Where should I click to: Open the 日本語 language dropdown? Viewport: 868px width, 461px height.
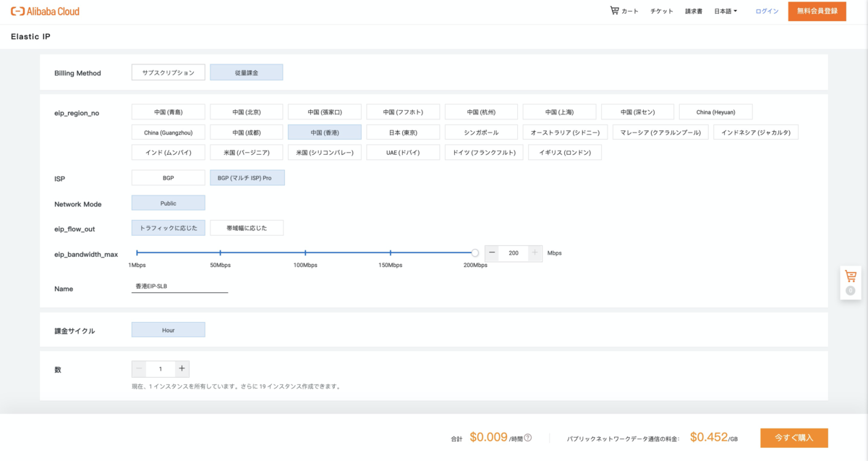(726, 12)
